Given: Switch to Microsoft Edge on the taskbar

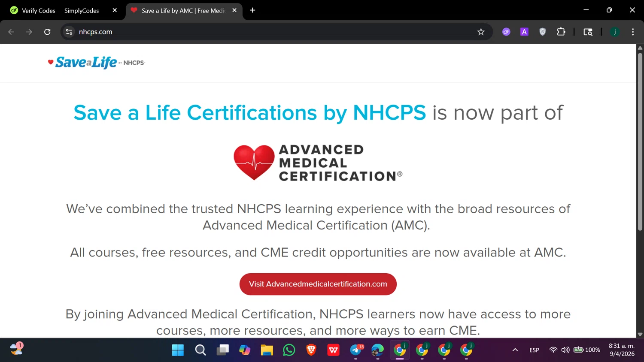Looking at the screenshot, I should [x=378, y=350].
